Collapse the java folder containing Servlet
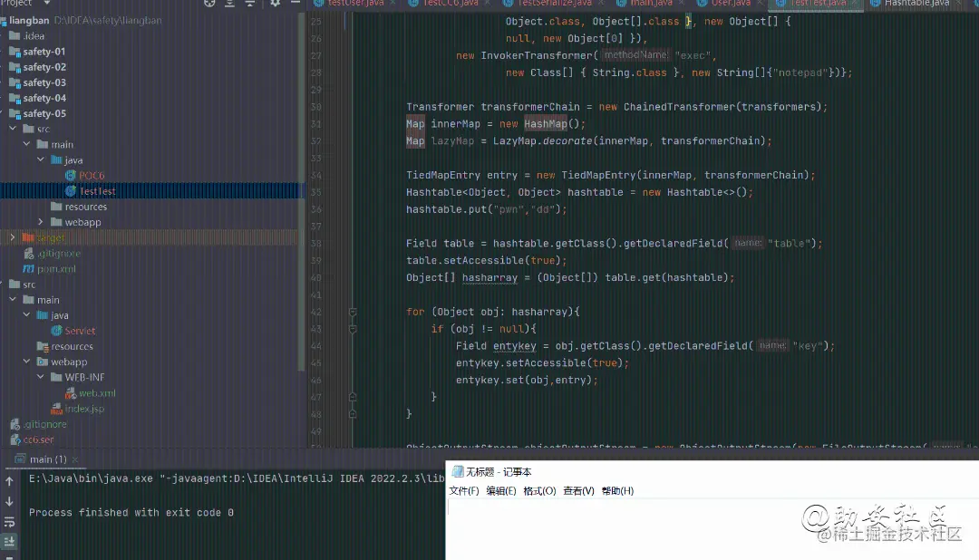 tap(27, 315)
